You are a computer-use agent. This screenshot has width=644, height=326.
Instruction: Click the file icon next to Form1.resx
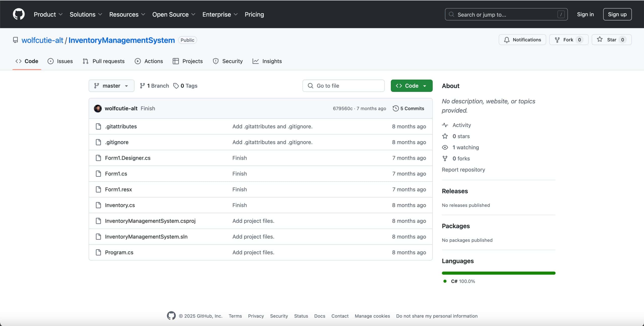[98, 189]
